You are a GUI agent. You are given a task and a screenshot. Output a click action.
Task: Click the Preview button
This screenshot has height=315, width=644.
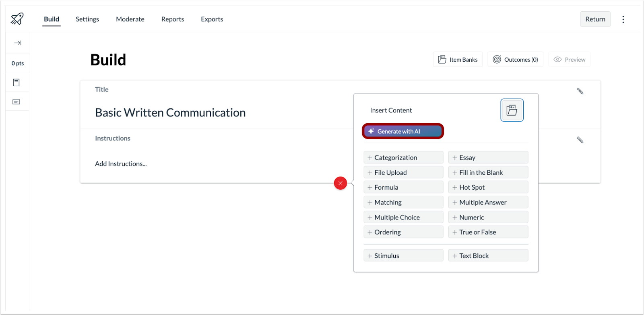pyautogui.click(x=569, y=59)
